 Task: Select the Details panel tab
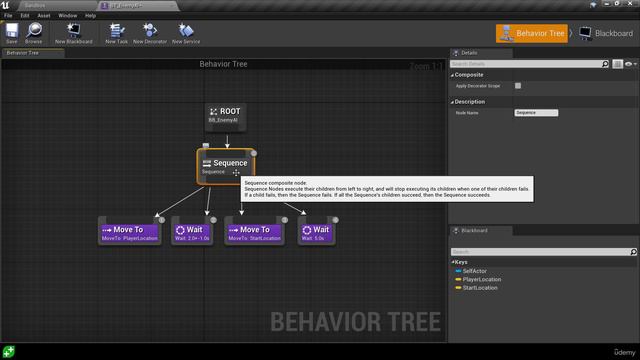(x=481, y=53)
